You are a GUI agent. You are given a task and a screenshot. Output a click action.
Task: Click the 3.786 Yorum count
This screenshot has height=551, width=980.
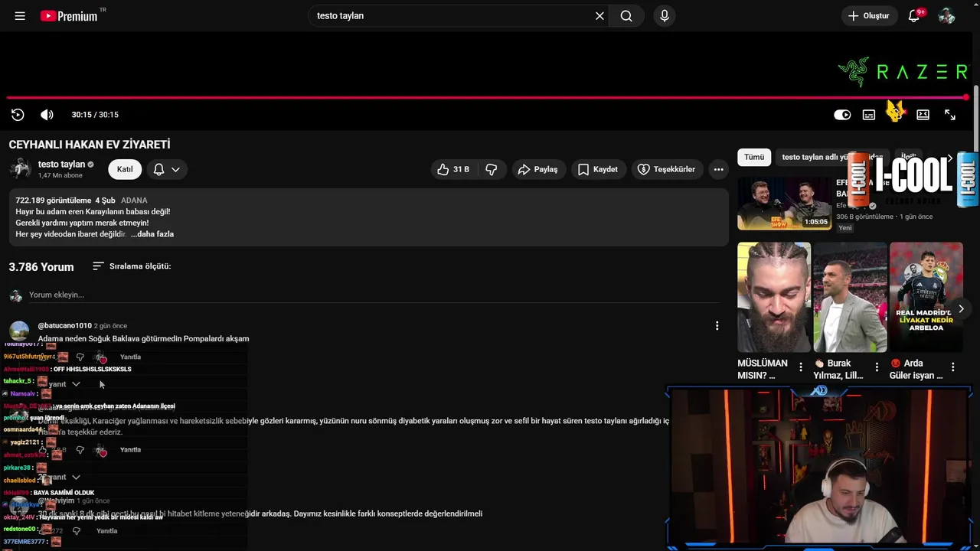[x=41, y=267]
